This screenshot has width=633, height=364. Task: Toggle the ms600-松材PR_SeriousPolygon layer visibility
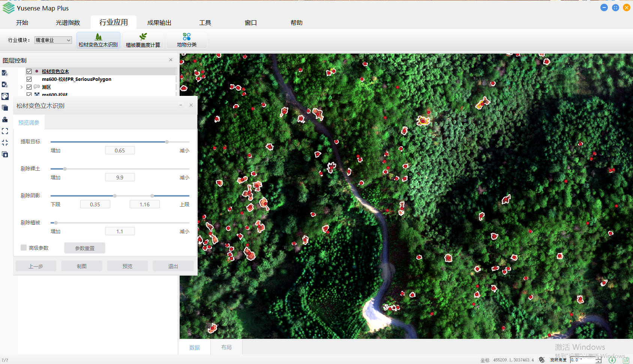29,79
